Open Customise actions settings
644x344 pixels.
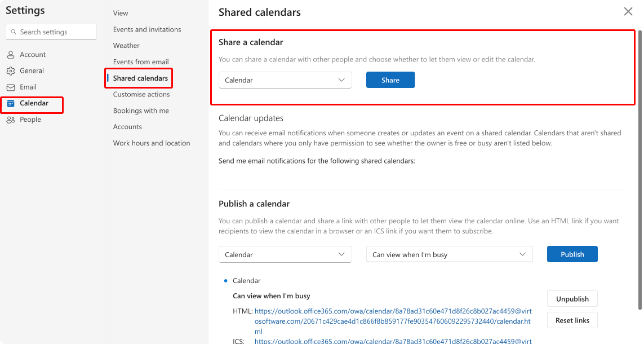point(141,95)
